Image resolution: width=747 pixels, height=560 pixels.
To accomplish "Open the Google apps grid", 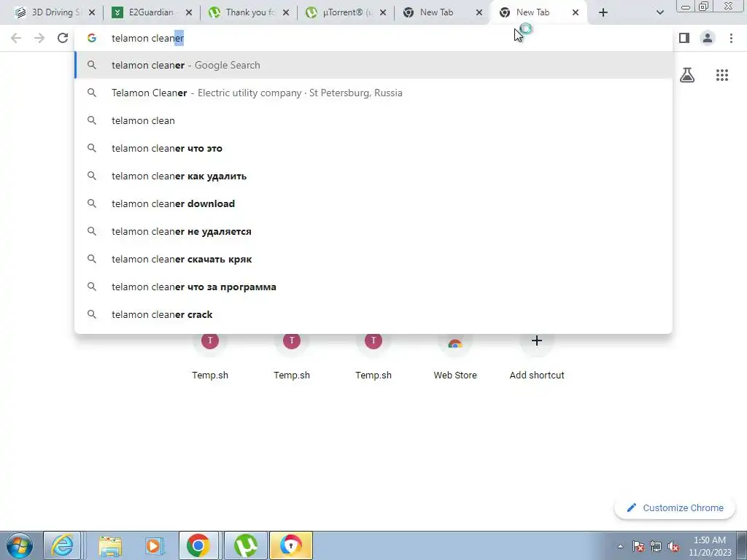I will (x=722, y=75).
